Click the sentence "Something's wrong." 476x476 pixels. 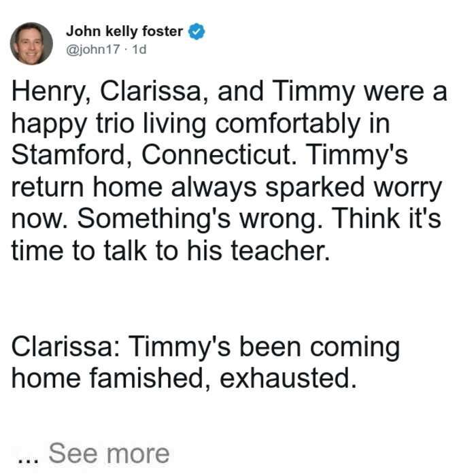(200, 218)
